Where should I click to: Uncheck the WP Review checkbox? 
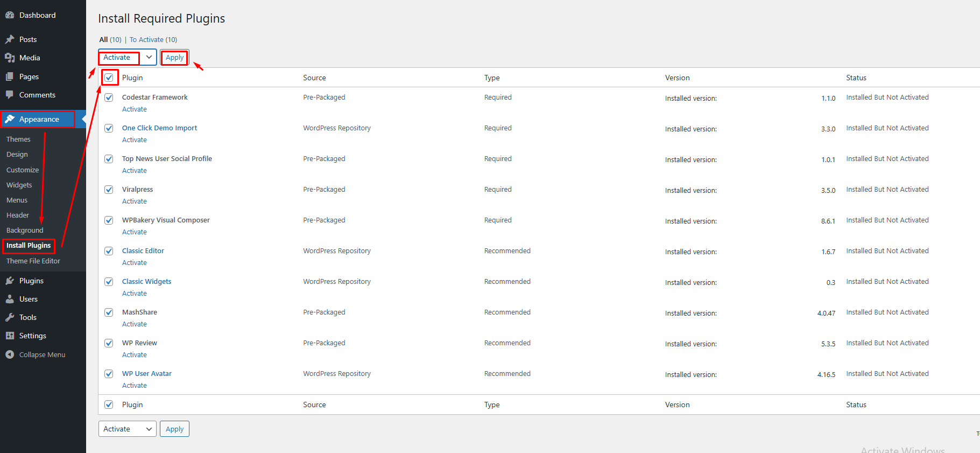pos(109,343)
